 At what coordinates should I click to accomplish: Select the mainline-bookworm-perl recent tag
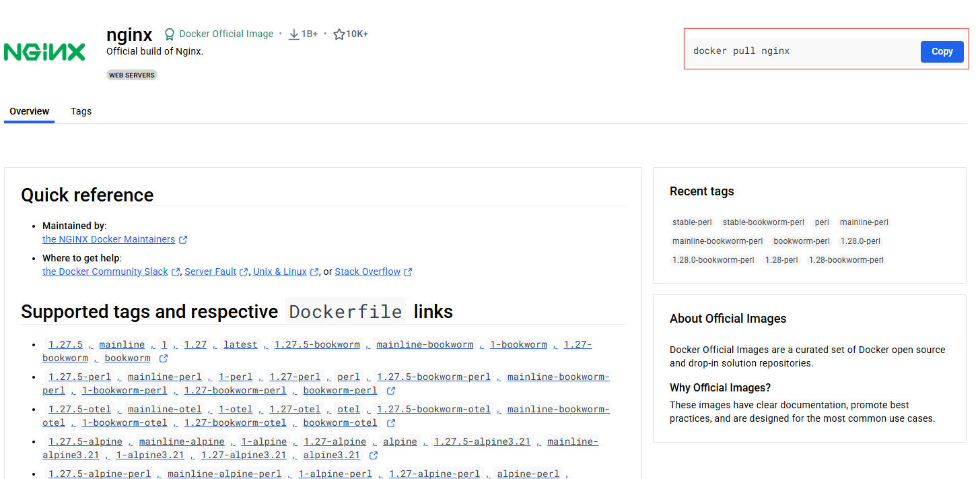pos(717,241)
